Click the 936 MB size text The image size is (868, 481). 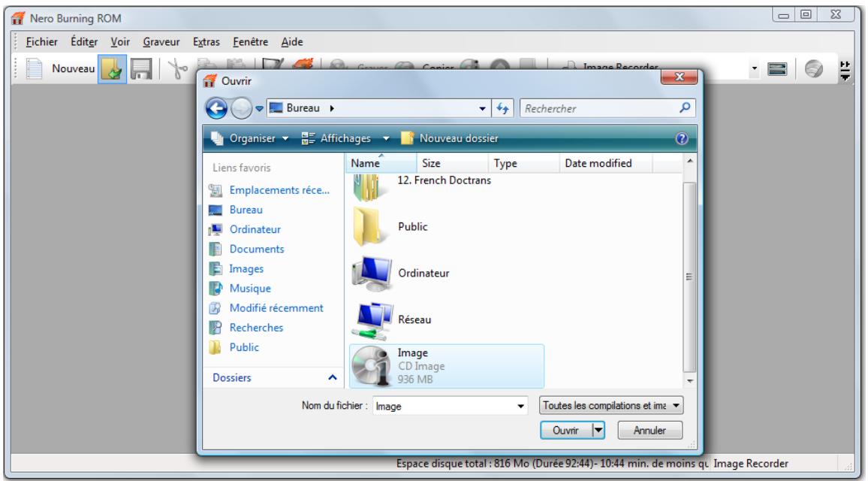415,380
